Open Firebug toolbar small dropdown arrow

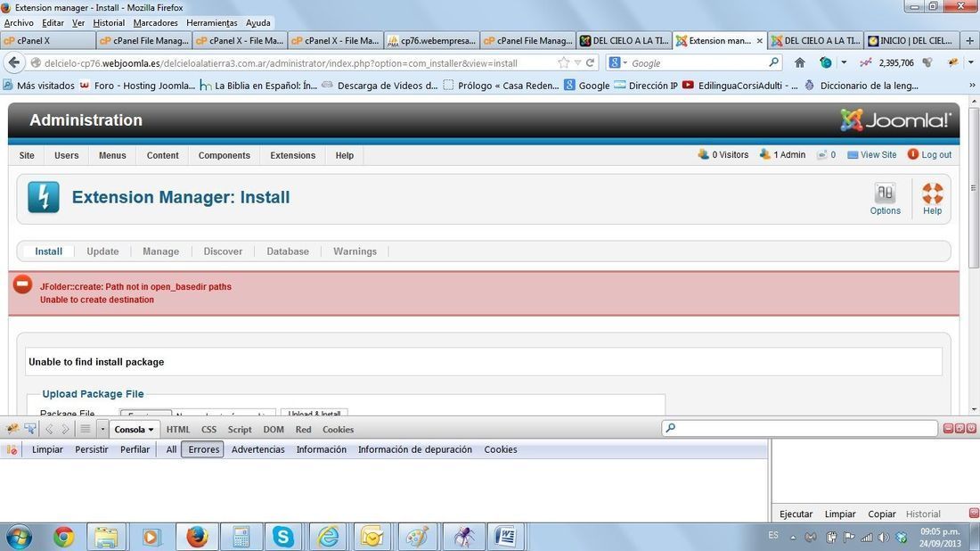click(102, 429)
